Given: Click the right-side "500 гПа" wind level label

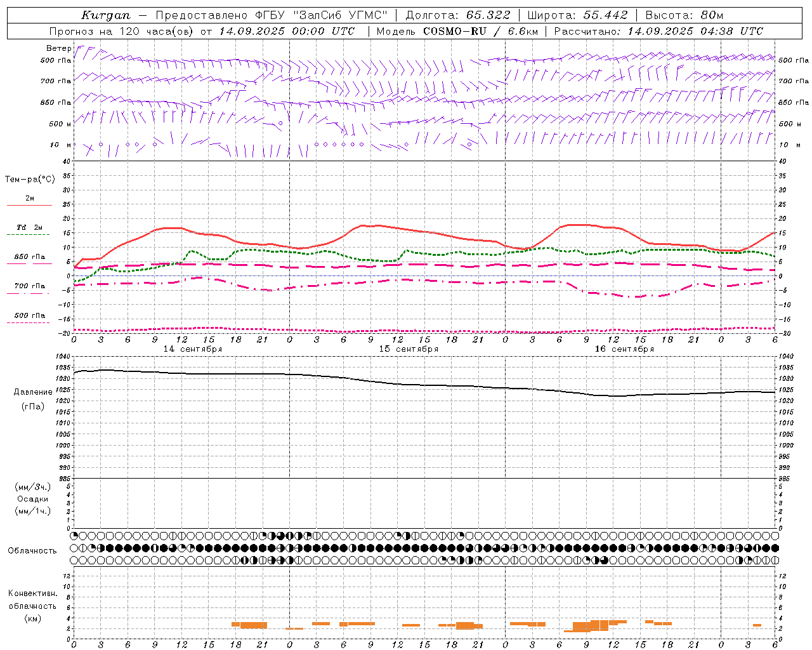Looking at the screenshot, I should 794,60.
